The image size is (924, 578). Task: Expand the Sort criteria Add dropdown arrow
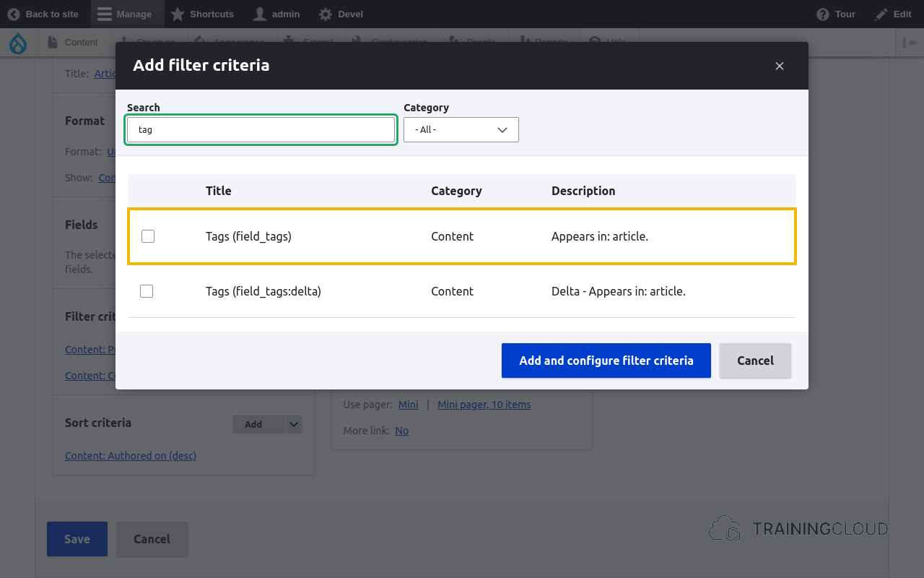tap(295, 424)
